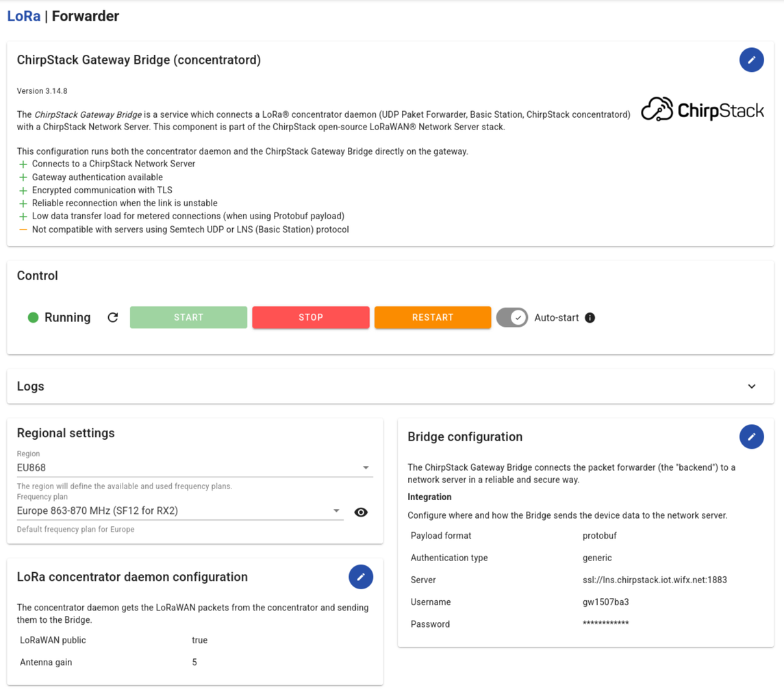Click the ChirpStack logo
Image resolution: width=784 pixels, height=692 pixels.
click(x=703, y=110)
